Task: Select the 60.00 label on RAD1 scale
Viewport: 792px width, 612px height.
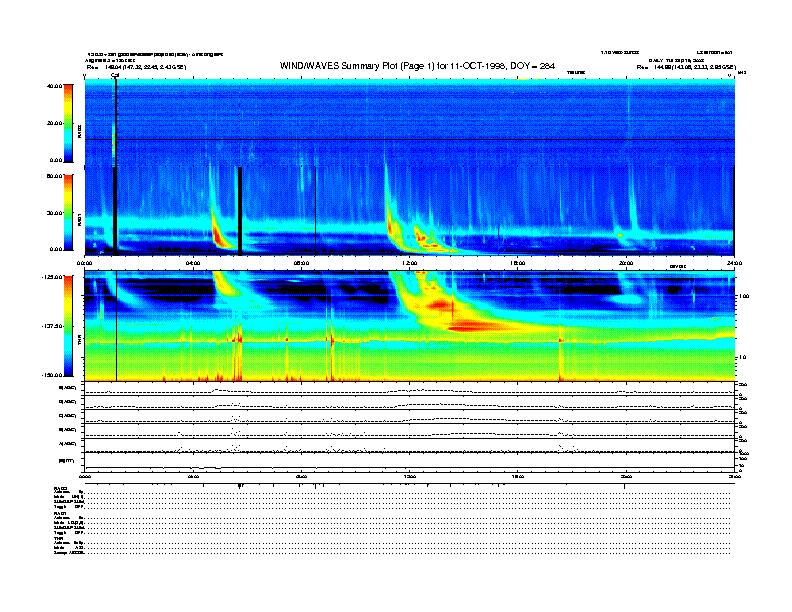Action: click(55, 176)
